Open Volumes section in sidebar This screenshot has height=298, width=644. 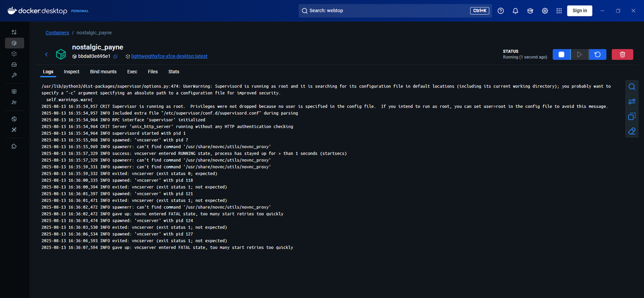click(x=14, y=64)
